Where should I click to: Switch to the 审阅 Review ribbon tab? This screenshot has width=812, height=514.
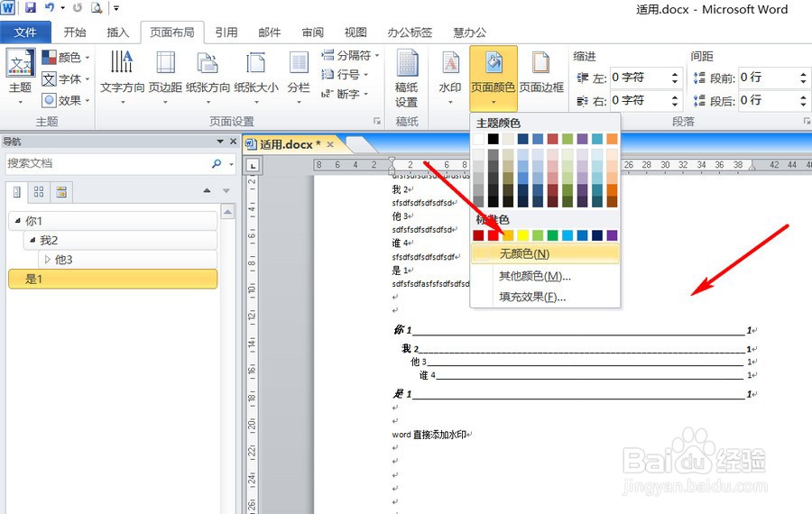[312, 32]
